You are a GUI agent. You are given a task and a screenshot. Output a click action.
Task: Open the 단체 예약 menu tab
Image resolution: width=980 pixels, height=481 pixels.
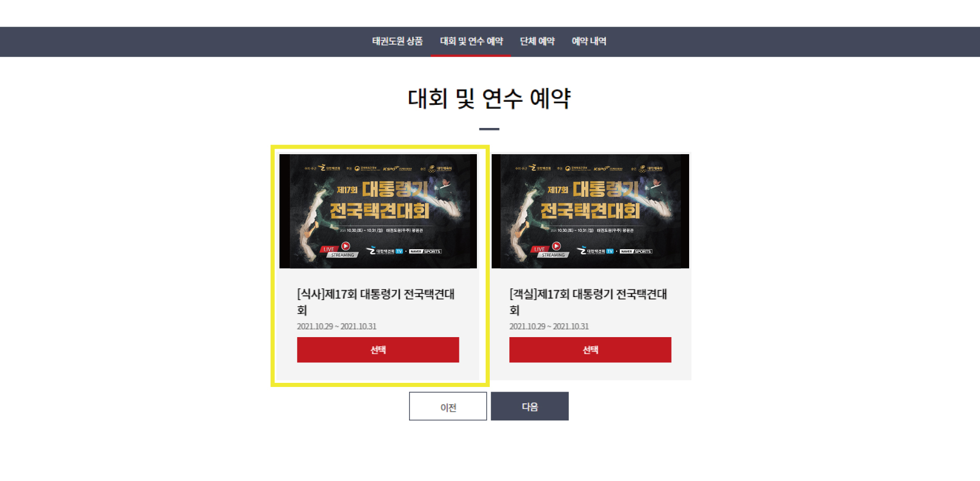point(537,41)
